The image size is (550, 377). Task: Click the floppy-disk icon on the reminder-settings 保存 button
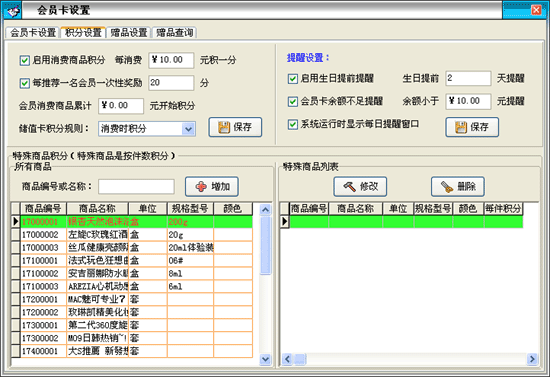click(461, 127)
